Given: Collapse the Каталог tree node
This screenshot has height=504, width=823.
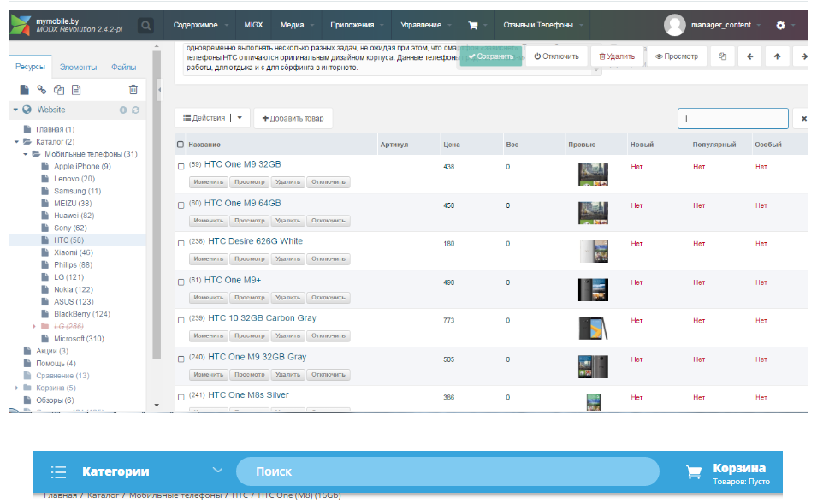Looking at the screenshot, I should (16, 142).
